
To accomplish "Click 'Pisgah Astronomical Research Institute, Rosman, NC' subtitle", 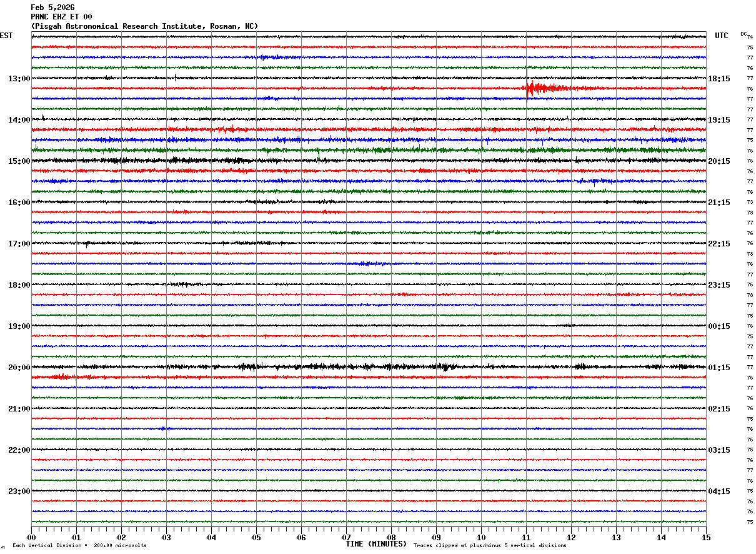I will pyautogui.click(x=144, y=26).
